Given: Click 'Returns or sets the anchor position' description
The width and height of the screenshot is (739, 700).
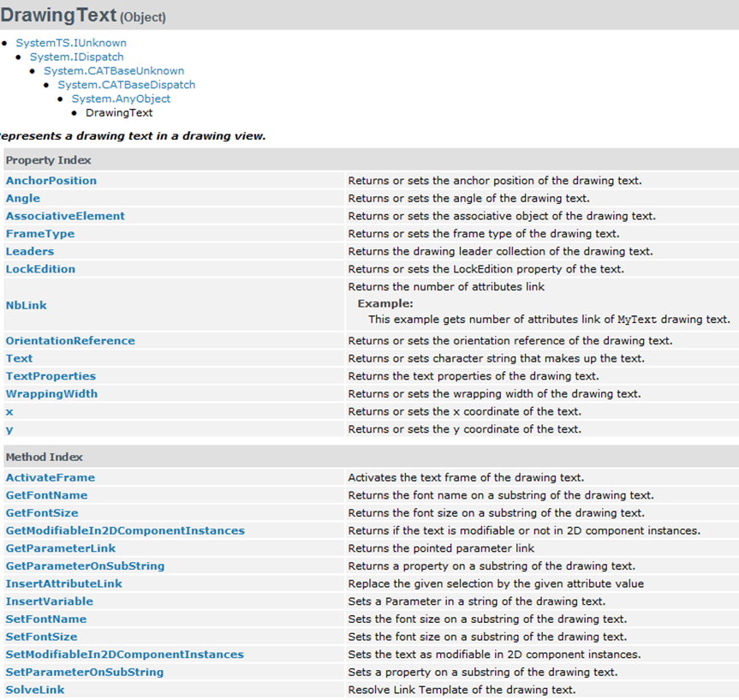Looking at the screenshot, I should tap(495, 181).
